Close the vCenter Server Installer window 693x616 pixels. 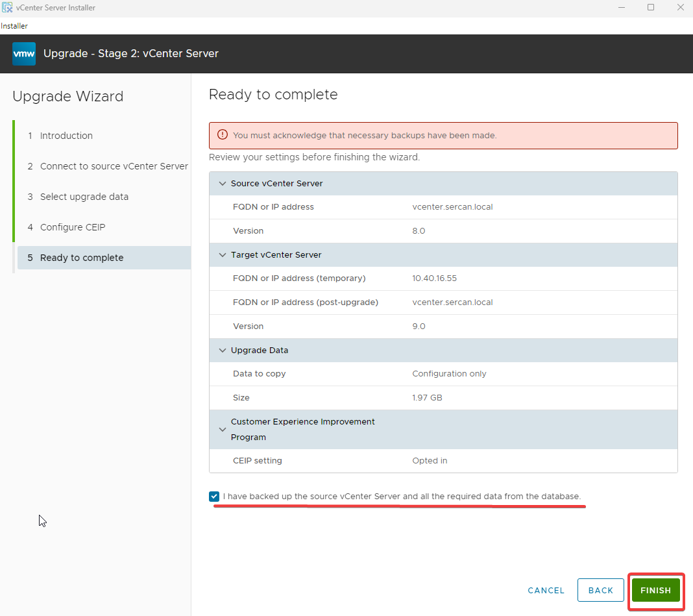pos(680,8)
